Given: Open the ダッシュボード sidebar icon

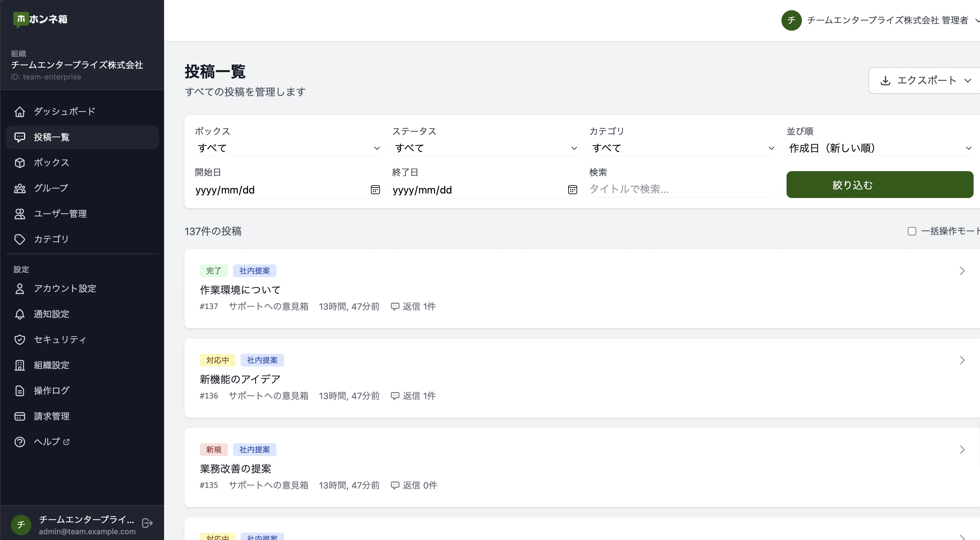Looking at the screenshot, I should 20,111.
